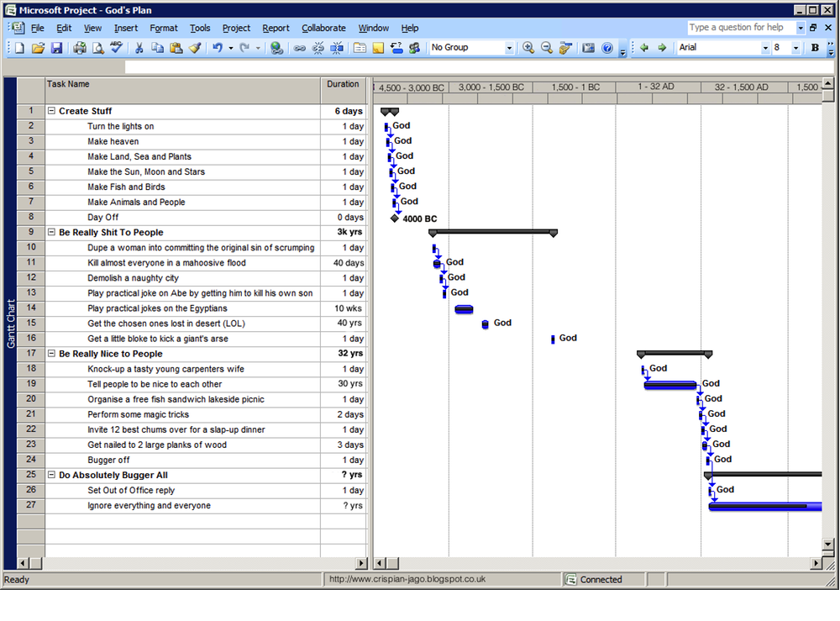Viewport: 840px width, 621px height.
Task: Open the Tools menu
Action: [200, 28]
